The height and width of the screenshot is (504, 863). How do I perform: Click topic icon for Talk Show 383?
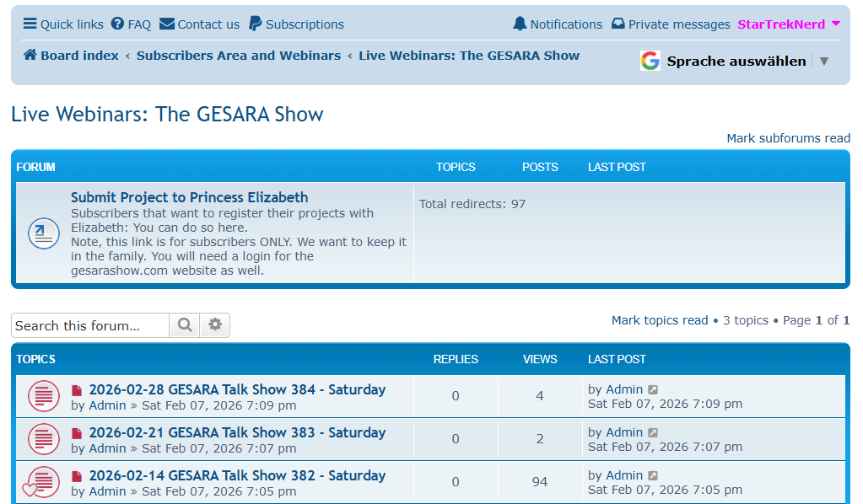44,439
